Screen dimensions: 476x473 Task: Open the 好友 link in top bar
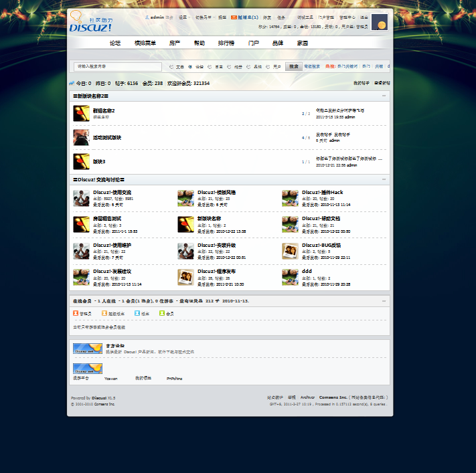coord(267,17)
